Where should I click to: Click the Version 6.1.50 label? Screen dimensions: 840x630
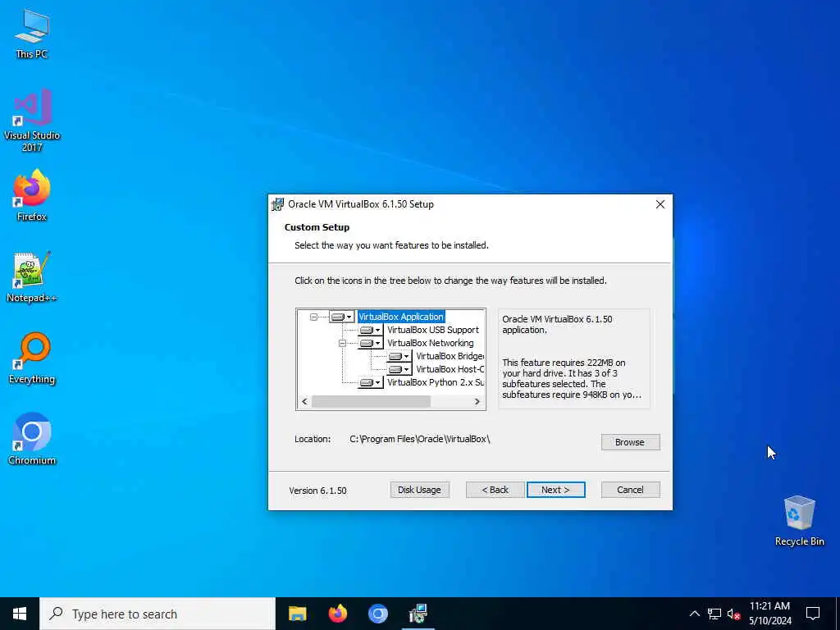pyautogui.click(x=317, y=491)
